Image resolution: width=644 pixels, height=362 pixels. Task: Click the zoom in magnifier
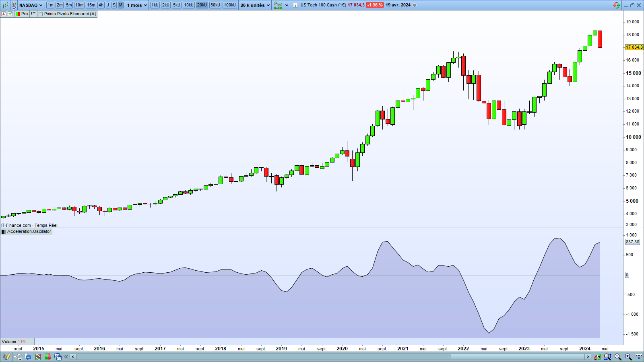tap(628, 357)
